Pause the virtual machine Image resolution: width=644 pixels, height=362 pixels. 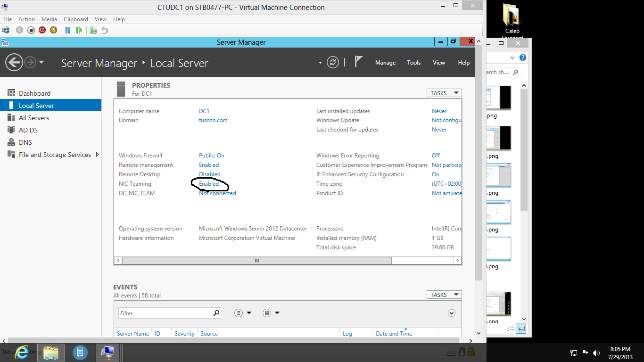68,30
